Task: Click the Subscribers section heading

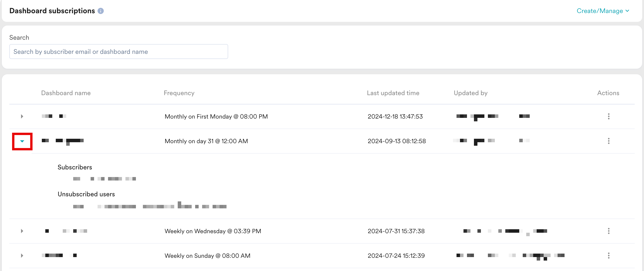Action: click(75, 167)
